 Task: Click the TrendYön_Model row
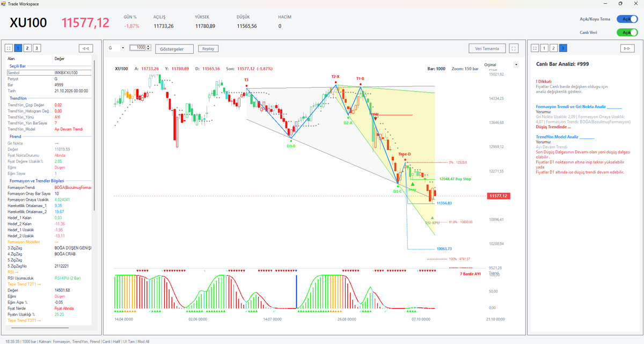(x=49, y=129)
